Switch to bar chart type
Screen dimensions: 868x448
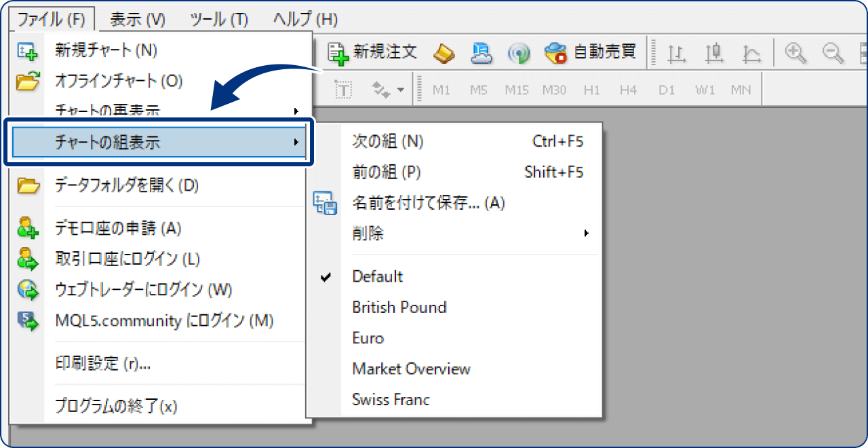tap(676, 52)
